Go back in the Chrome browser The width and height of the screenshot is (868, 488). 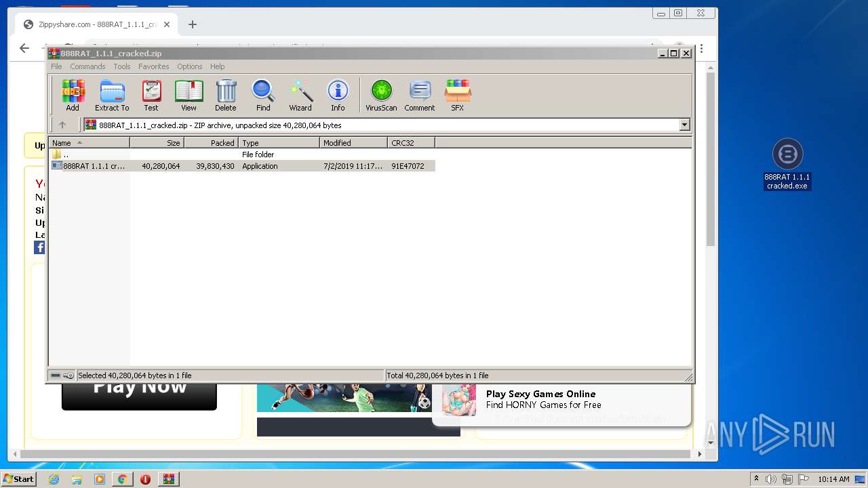click(x=24, y=48)
